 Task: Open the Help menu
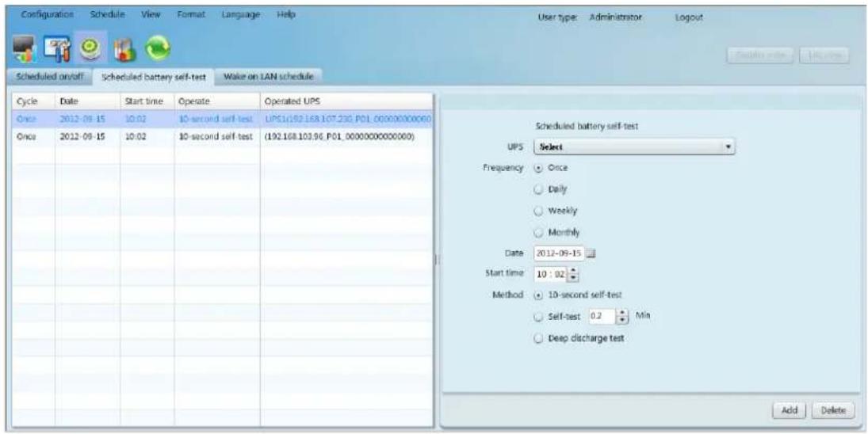coord(286,14)
